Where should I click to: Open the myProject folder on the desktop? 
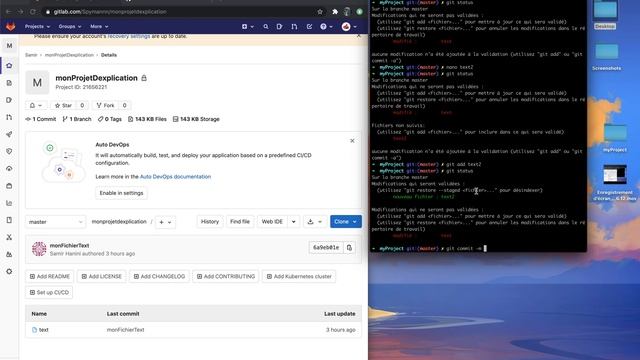[615, 138]
